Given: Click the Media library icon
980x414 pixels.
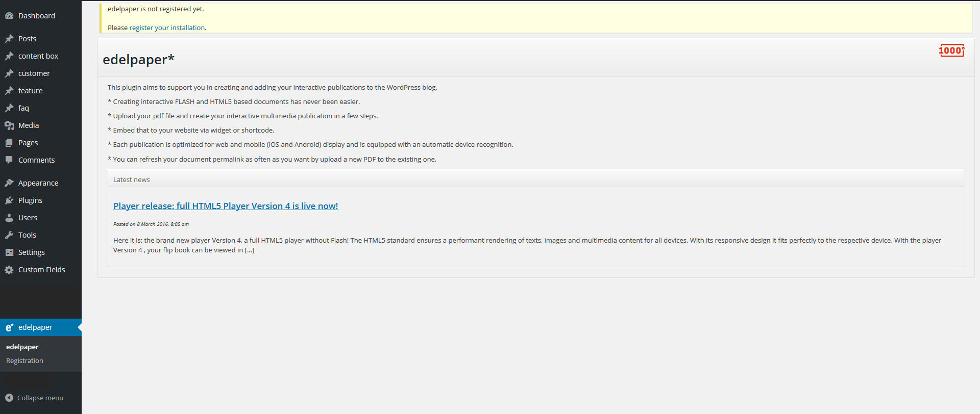Looking at the screenshot, I should (x=9, y=125).
